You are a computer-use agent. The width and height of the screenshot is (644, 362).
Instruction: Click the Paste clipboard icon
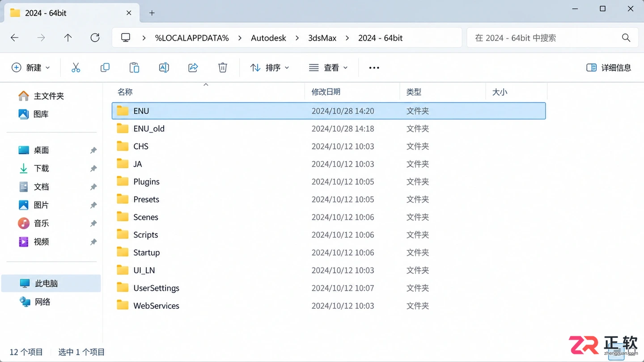tap(134, 67)
